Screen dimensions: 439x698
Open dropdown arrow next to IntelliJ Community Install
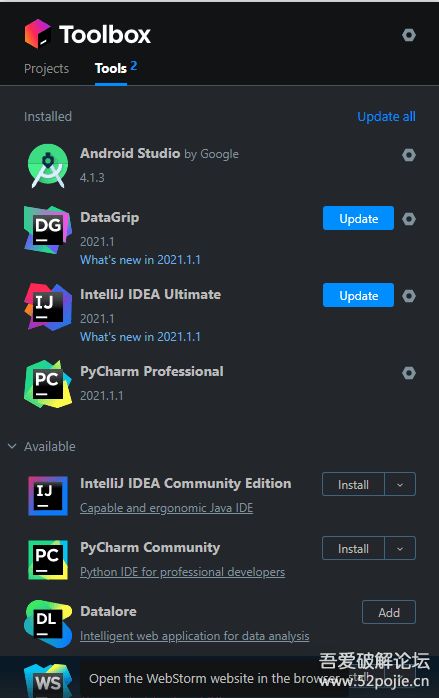(400, 484)
